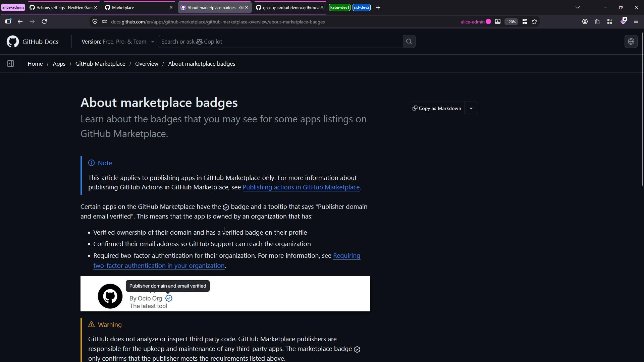
Task: Open the Firefox account icon
Action: click(x=585, y=21)
